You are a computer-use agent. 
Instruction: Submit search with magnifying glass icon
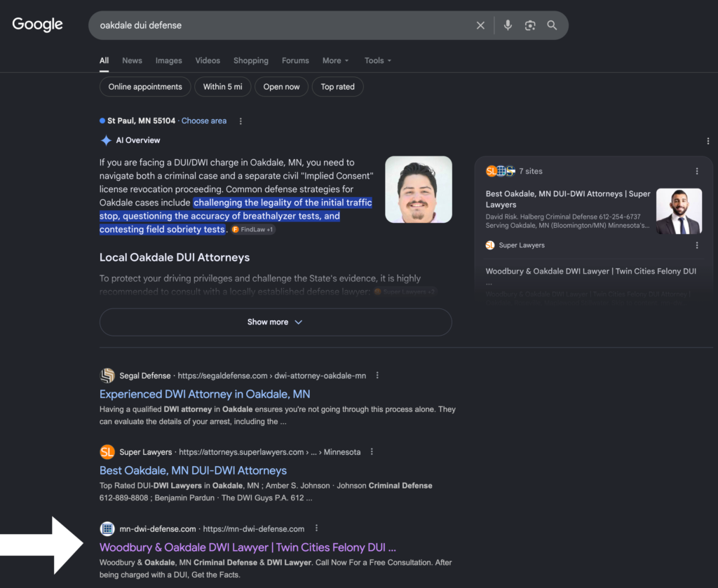pyautogui.click(x=553, y=25)
